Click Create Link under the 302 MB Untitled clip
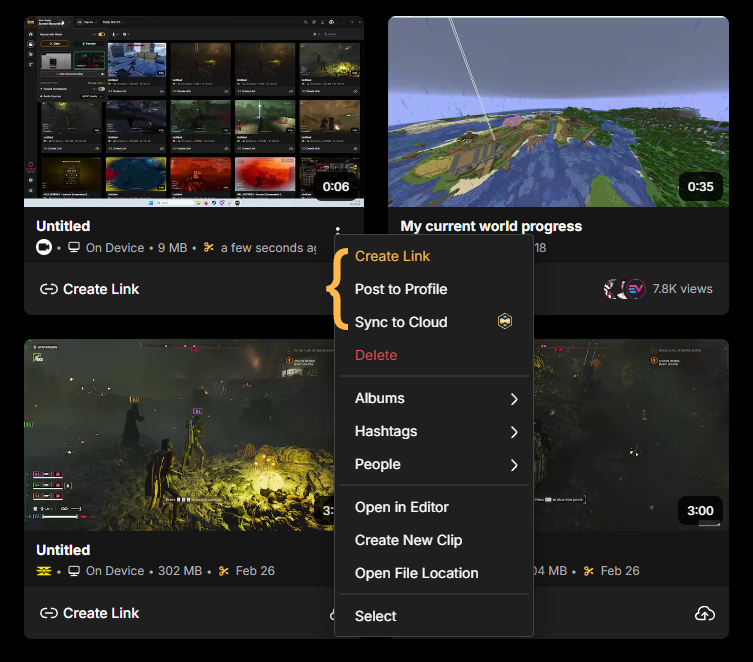 [x=90, y=613]
